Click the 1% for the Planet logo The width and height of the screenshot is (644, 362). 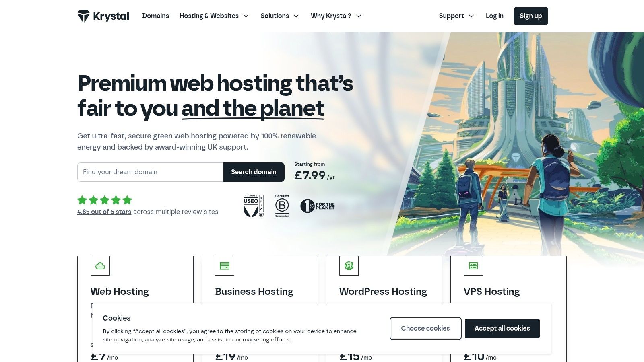(318, 206)
